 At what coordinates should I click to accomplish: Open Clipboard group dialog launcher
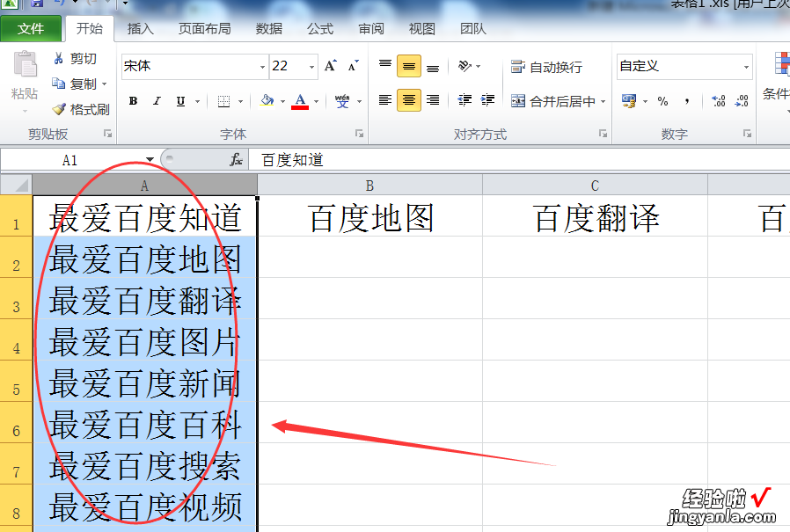click(x=108, y=134)
